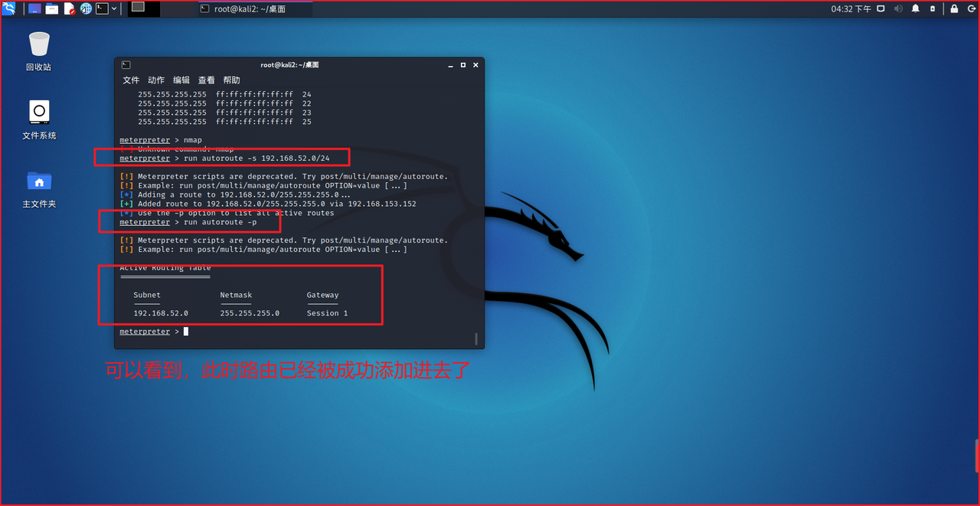This screenshot has width=980, height=506.
Task: Open the file manager panel launcher
Action: 52,8
